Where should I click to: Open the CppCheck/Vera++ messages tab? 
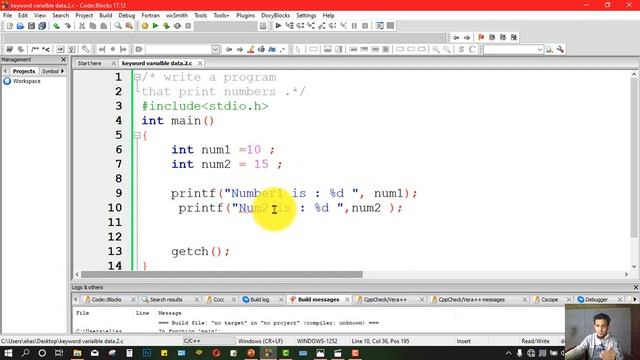[471, 300]
